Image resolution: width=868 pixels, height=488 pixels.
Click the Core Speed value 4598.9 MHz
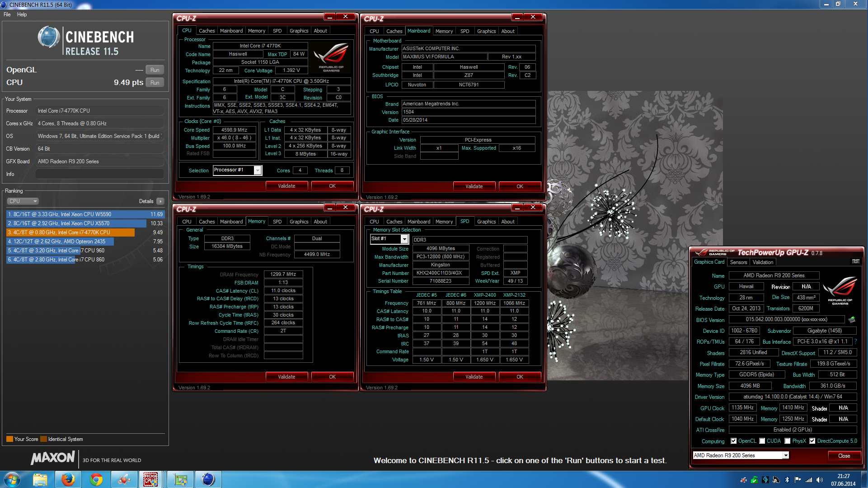235,130
